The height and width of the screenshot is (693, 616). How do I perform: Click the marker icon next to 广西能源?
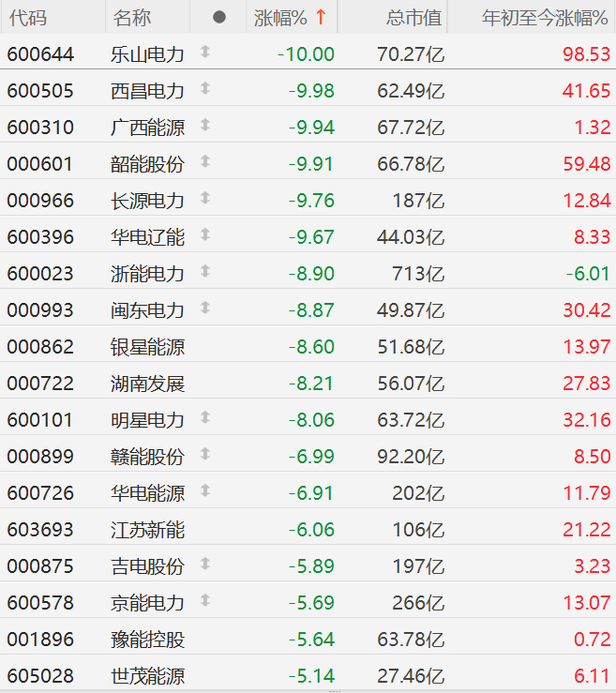tap(205, 125)
